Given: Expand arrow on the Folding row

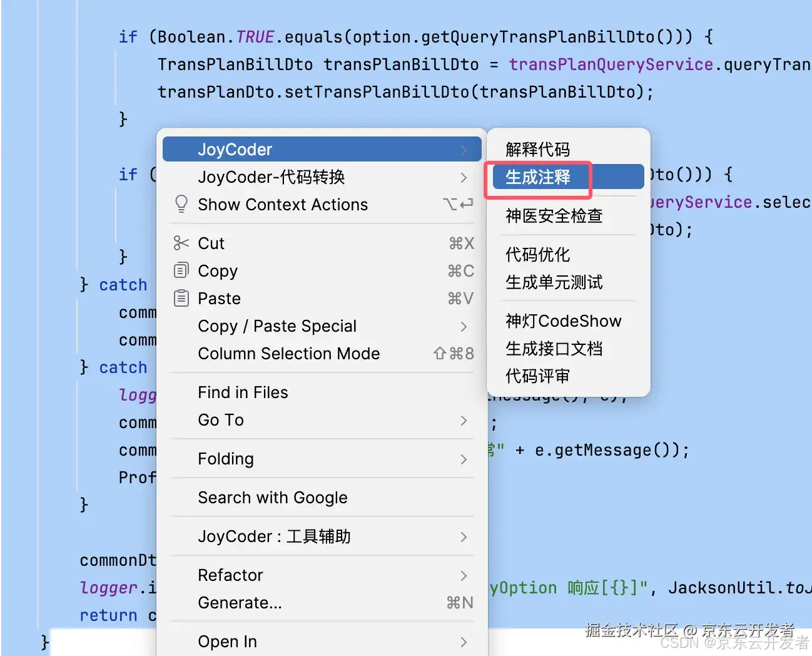Looking at the screenshot, I should point(464,459).
